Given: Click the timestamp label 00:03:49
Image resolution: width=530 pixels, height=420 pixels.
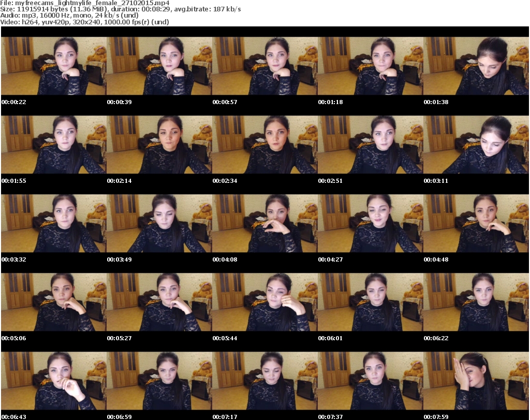Looking at the screenshot, I should coord(120,259).
